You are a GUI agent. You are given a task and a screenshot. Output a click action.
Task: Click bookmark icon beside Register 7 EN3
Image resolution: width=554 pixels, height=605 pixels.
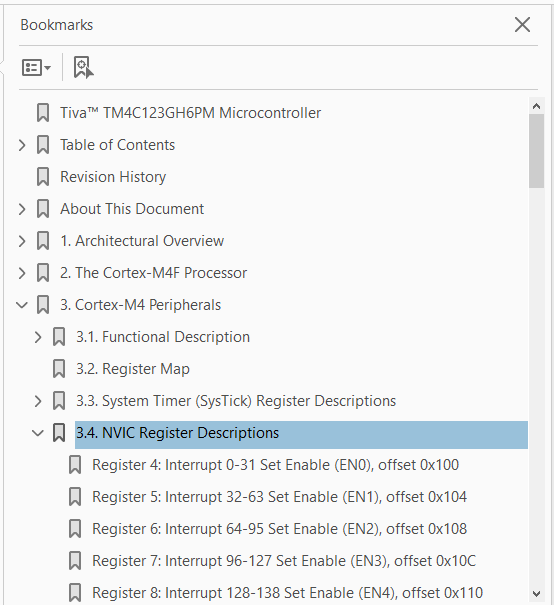75,561
